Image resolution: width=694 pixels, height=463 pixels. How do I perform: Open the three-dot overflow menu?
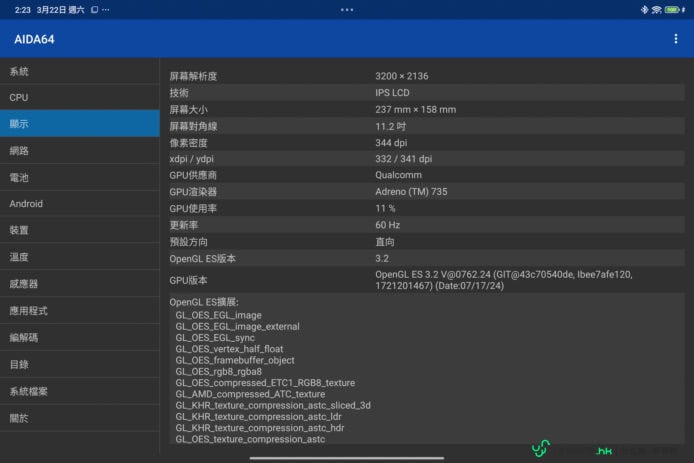pos(676,39)
